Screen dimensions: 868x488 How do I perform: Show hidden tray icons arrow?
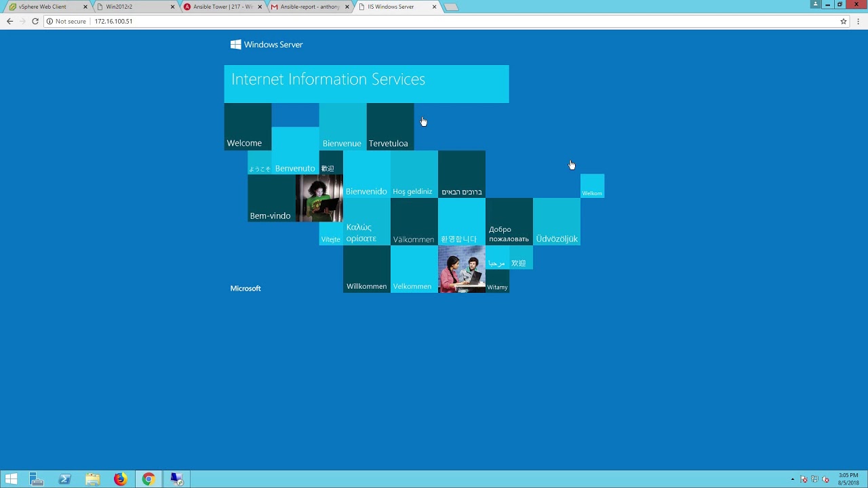pyautogui.click(x=793, y=480)
